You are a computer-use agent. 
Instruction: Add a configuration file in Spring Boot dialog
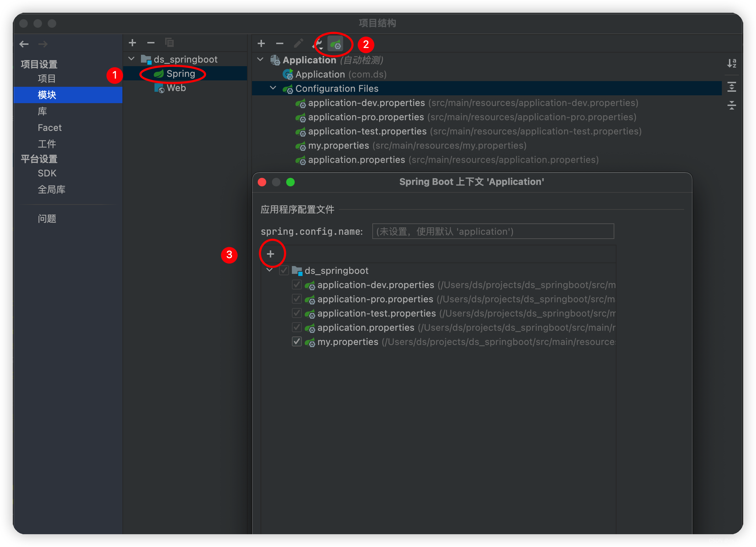point(271,254)
